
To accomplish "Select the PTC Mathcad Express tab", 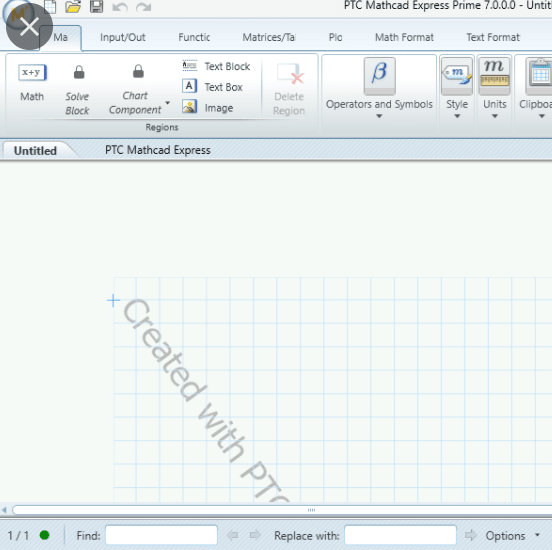I will [x=158, y=150].
